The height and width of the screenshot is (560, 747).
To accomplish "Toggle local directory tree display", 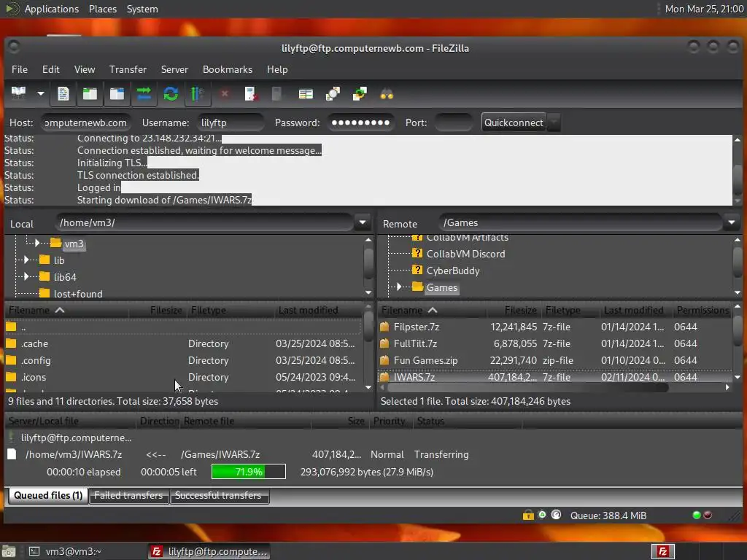I will pos(90,93).
